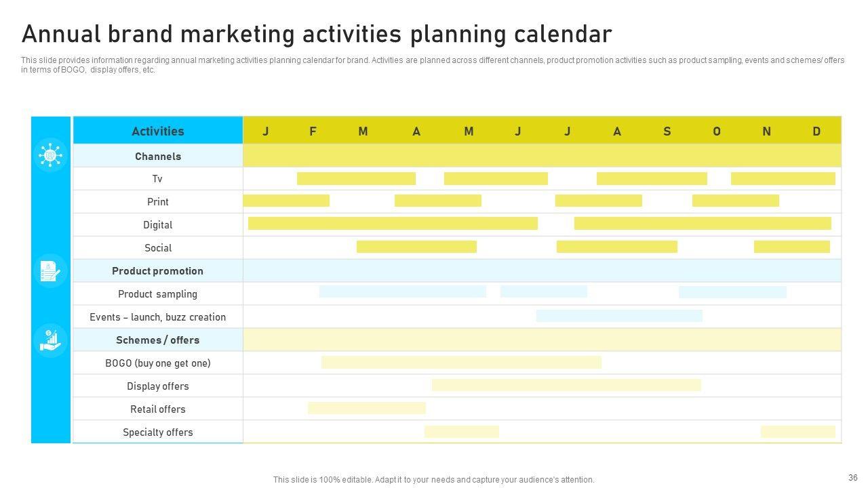Click the Retail offers timeline bar

(367, 408)
